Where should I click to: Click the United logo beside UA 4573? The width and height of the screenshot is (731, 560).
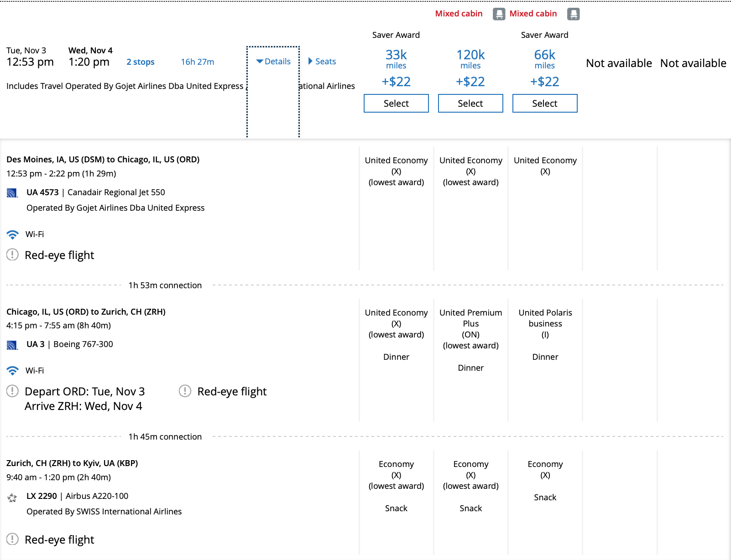(12, 192)
